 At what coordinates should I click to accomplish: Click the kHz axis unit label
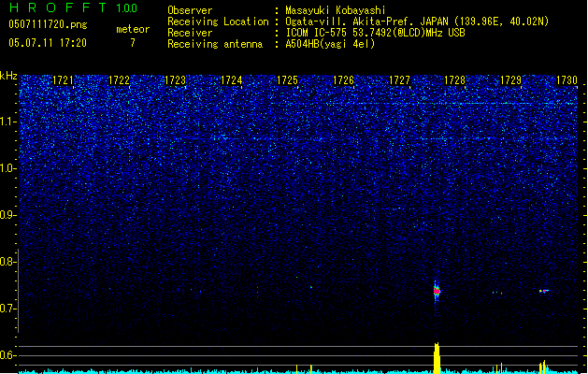(8, 76)
